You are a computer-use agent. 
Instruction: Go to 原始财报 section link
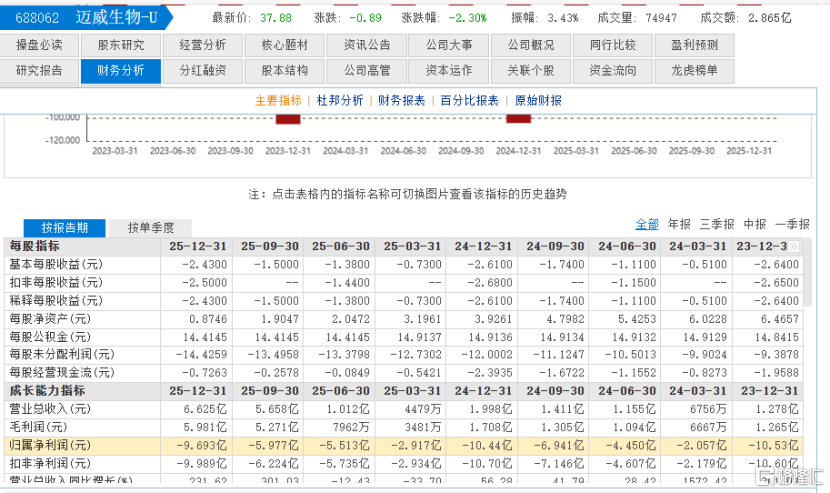[x=538, y=101]
